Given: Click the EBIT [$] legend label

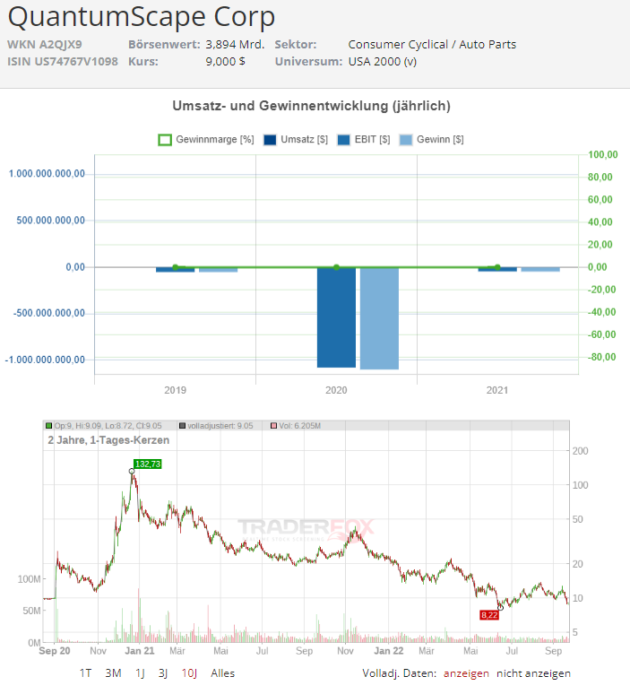Looking at the screenshot, I should (372, 139).
